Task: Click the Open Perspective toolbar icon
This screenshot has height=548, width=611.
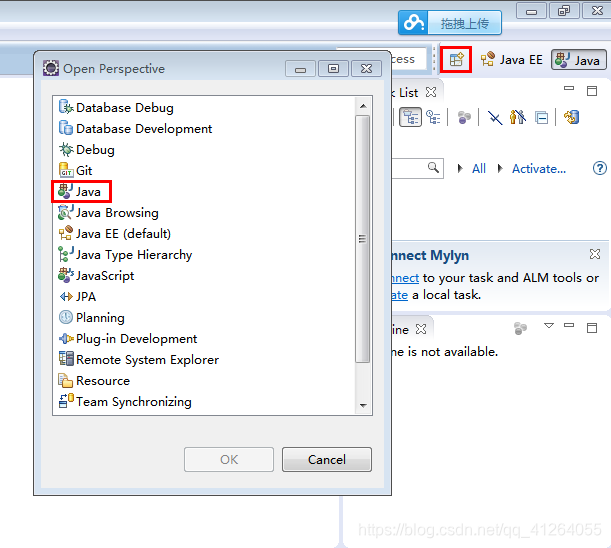Action: (x=456, y=60)
